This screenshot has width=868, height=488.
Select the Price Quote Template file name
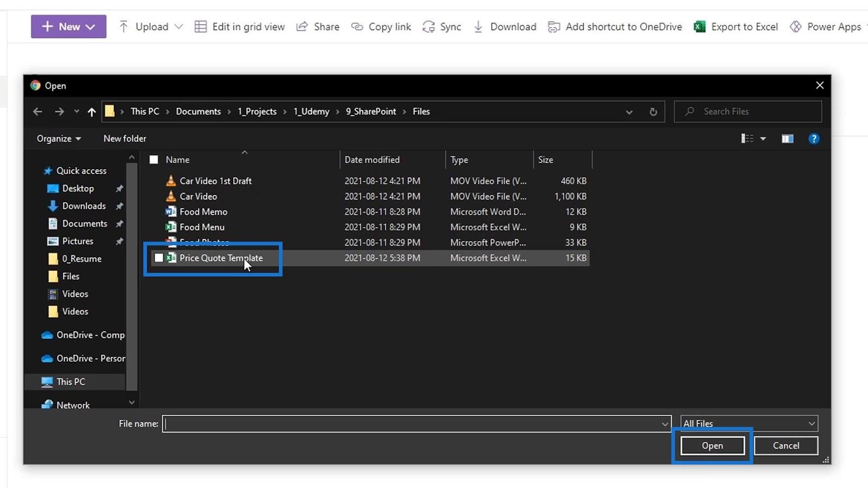pyautogui.click(x=221, y=258)
